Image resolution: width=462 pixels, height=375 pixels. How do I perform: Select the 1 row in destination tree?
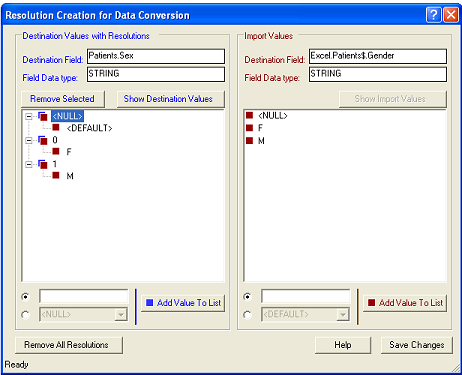pyautogui.click(x=55, y=164)
